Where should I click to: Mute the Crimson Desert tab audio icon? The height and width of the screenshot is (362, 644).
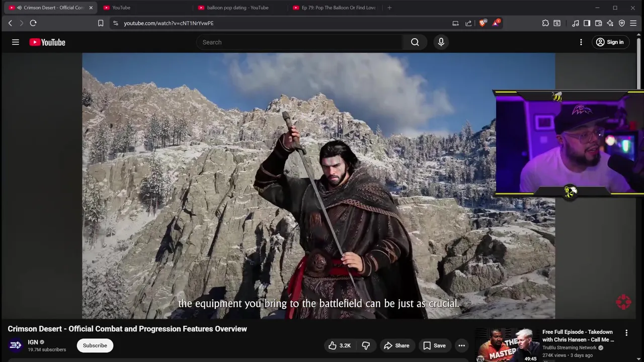(x=19, y=8)
